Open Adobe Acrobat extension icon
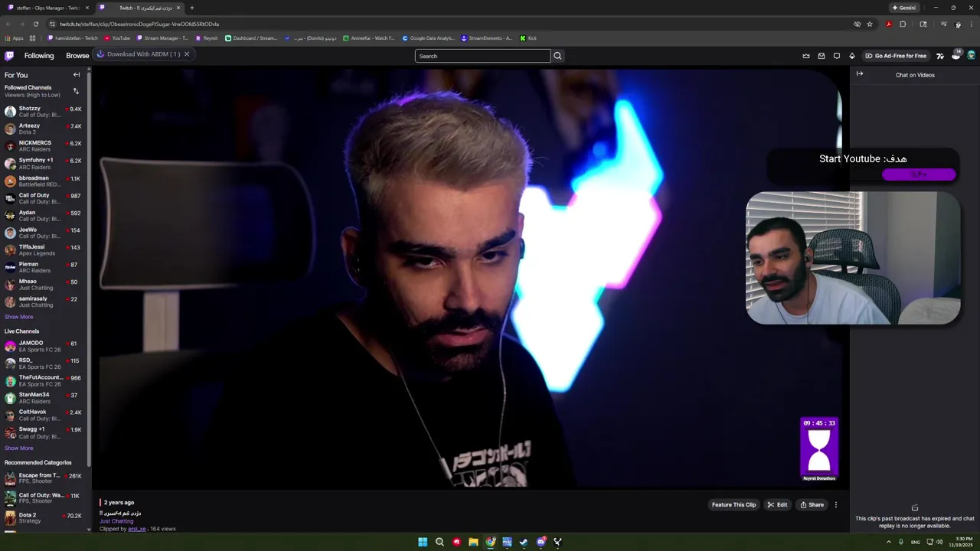This screenshot has width=980, height=551. [x=888, y=24]
